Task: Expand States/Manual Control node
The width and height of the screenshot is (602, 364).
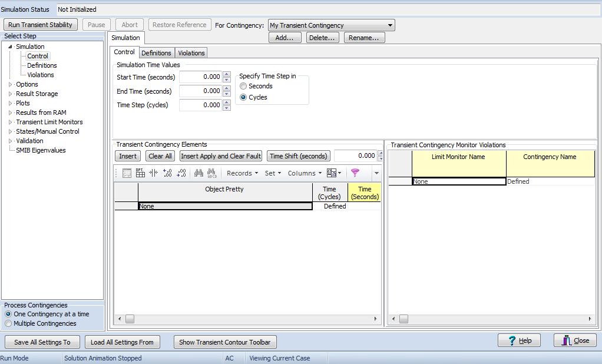Action: (11, 132)
